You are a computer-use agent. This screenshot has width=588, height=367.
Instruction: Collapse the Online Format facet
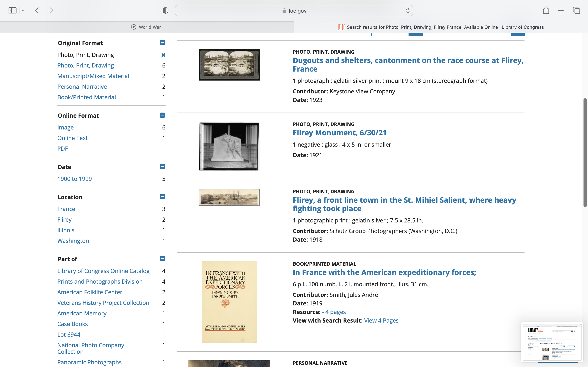[162, 115]
